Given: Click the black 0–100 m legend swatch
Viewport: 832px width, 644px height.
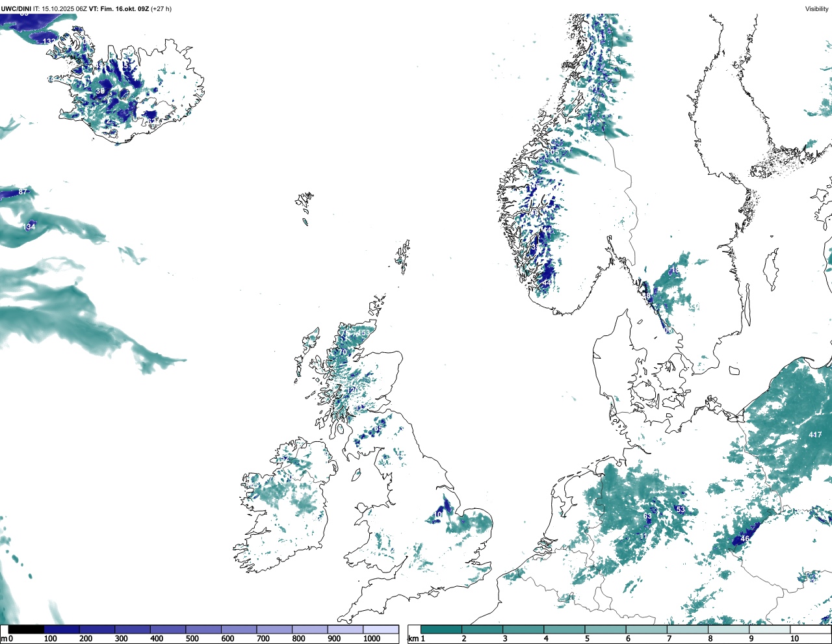Looking at the screenshot, I should coord(27,630).
